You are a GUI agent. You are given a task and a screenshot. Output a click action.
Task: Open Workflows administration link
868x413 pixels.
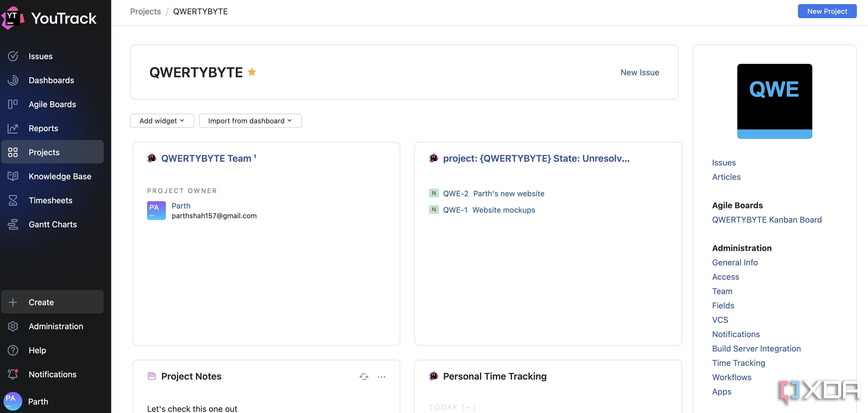pyautogui.click(x=731, y=377)
